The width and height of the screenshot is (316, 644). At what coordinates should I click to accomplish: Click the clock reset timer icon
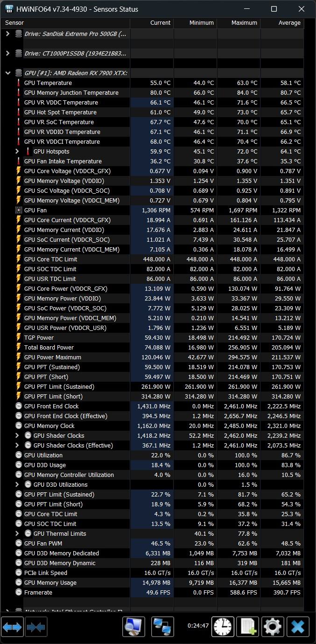click(223, 627)
